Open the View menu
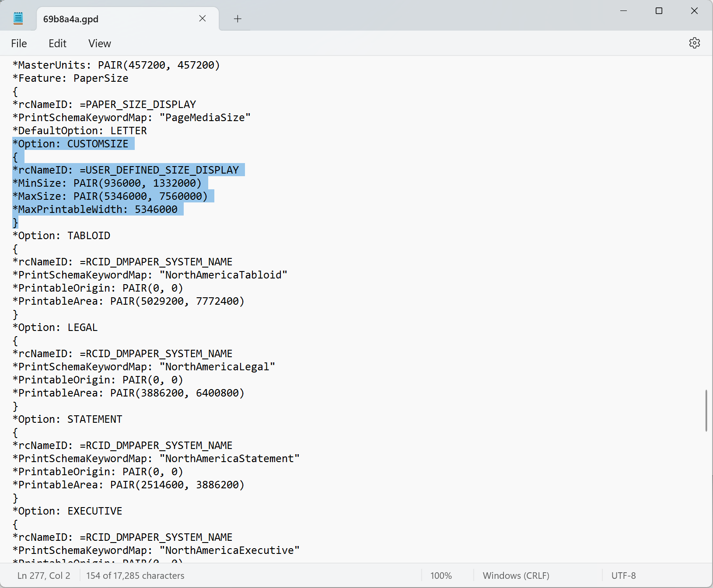This screenshot has width=713, height=588. coord(99,43)
